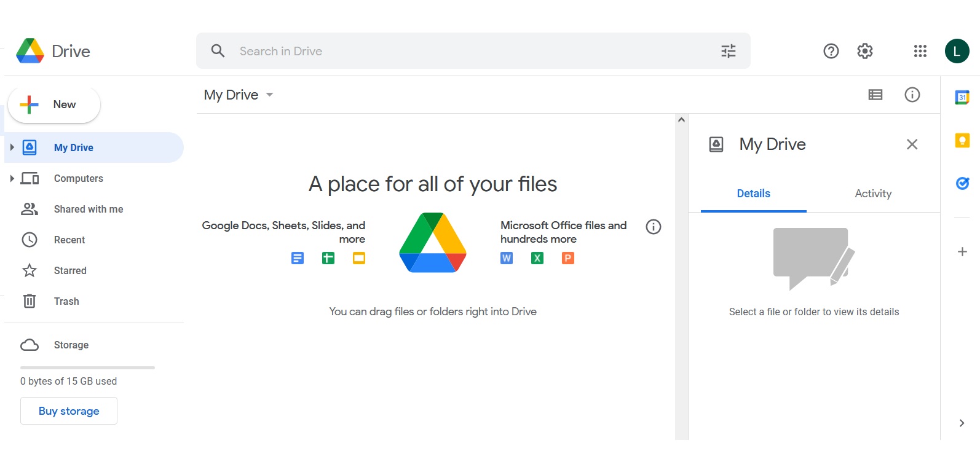Open the Help question mark icon

831,51
